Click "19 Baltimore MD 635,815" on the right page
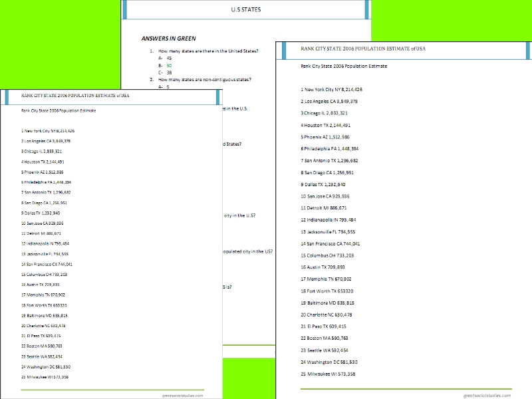 click(327, 303)
